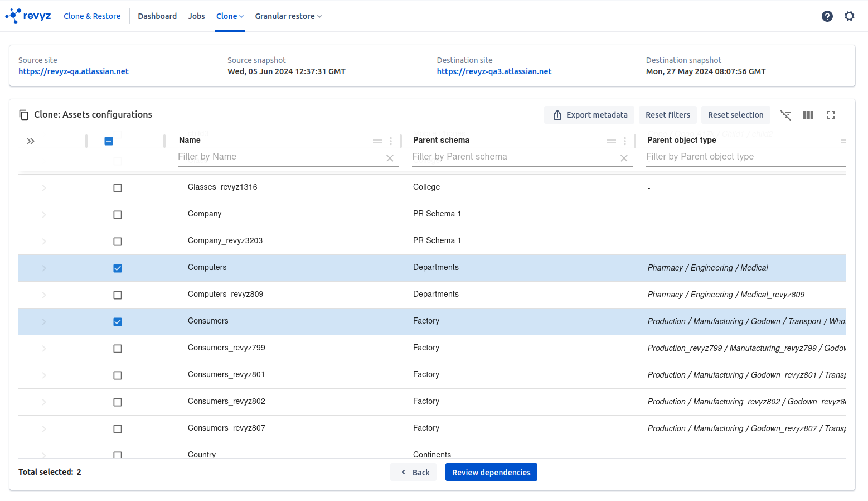This screenshot has width=868, height=501.
Task: Check the Consumers_revyz799 row checkbox
Action: [118, 349]
